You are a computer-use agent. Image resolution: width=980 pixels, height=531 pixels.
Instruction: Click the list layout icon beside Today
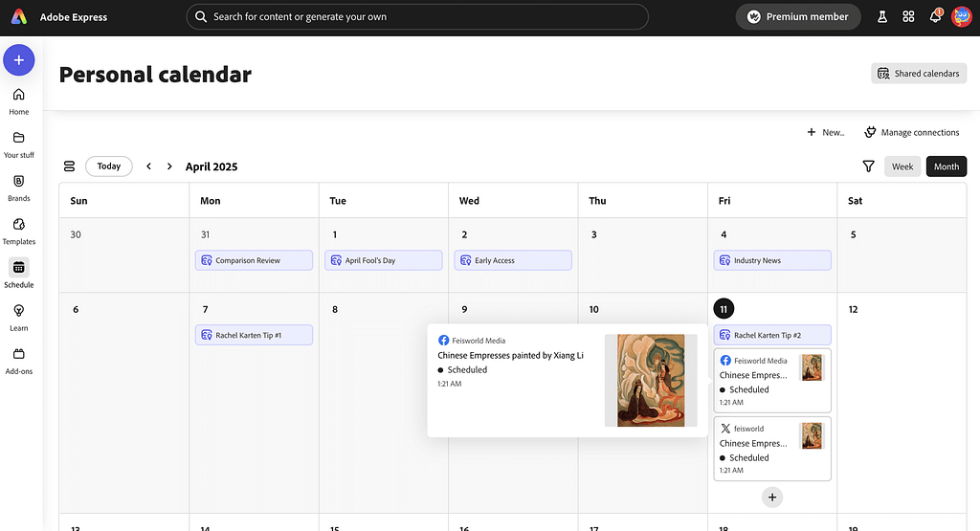(69, 166)
